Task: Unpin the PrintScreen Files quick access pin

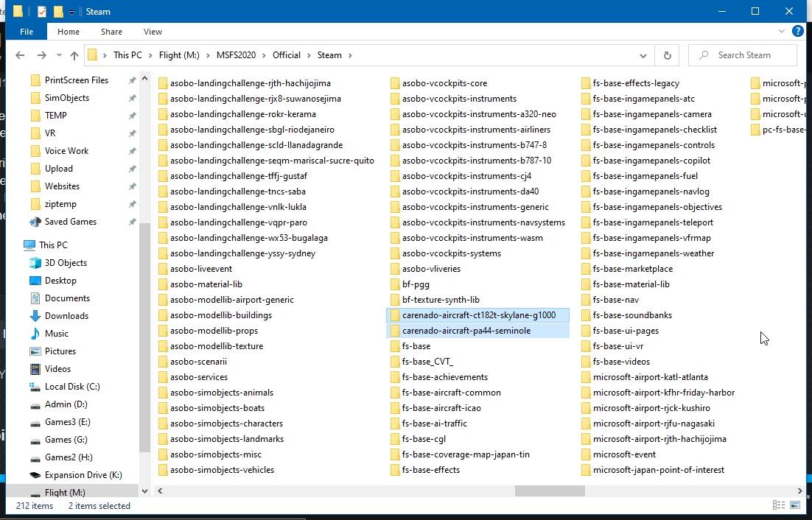Action: tap(132, 80)
